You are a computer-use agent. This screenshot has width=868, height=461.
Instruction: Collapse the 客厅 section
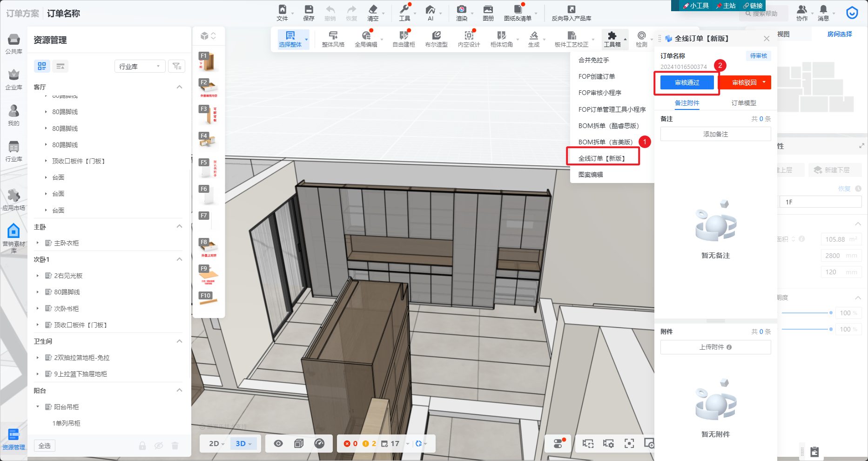click(179, 87)
